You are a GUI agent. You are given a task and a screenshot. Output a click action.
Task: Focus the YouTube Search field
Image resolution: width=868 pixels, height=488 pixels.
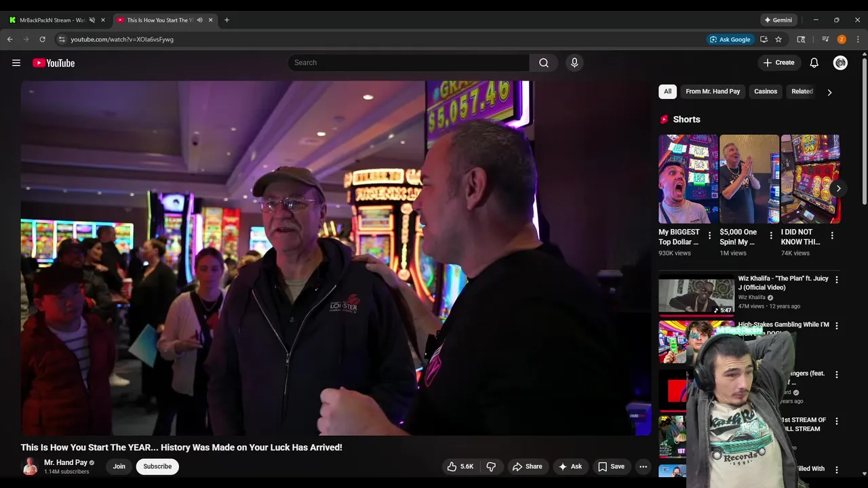pyautogui.click(x=408, y=62)
